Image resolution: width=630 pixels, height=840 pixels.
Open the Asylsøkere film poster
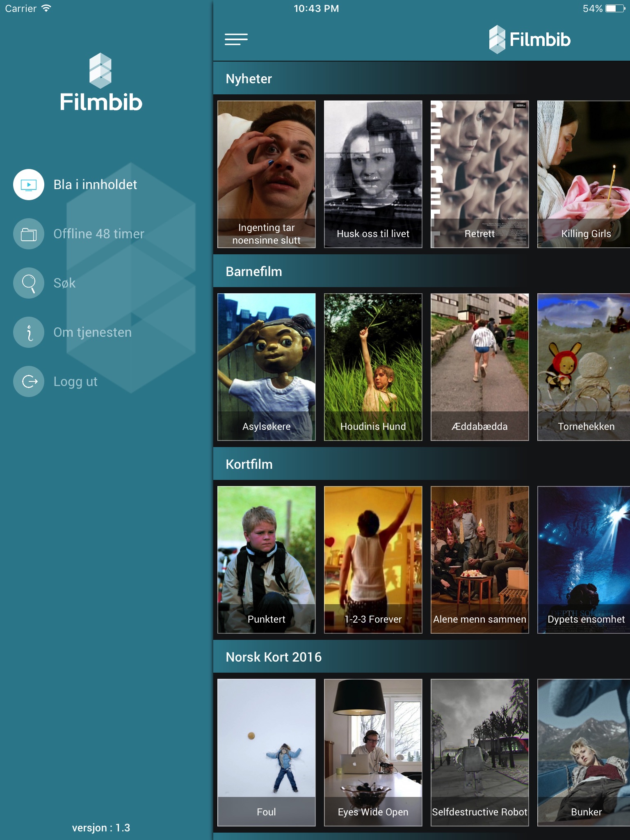pyautogui.click(x=267, y=367)
